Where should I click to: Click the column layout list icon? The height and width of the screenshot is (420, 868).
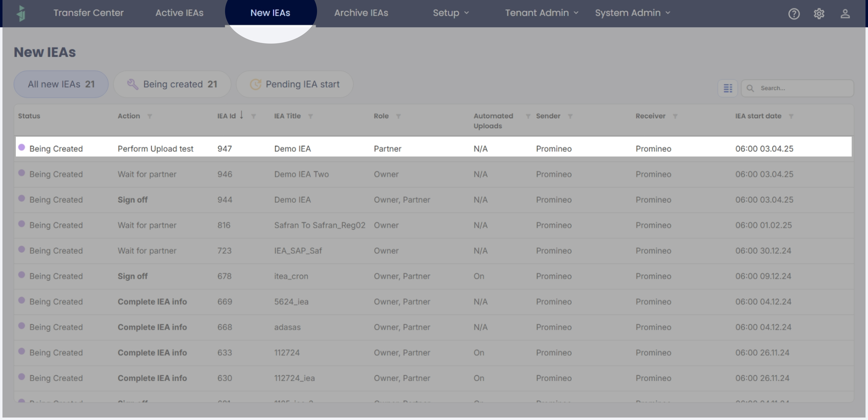coord(728,88)
